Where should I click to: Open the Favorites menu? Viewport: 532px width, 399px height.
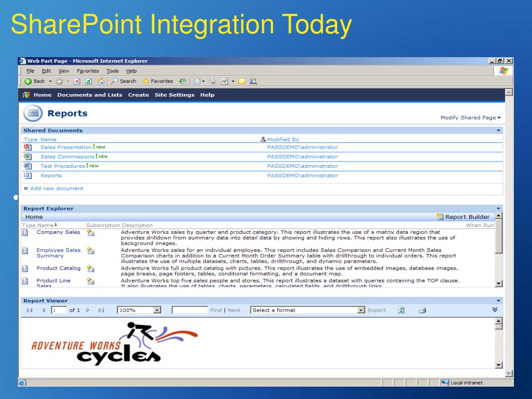[88, 71]
